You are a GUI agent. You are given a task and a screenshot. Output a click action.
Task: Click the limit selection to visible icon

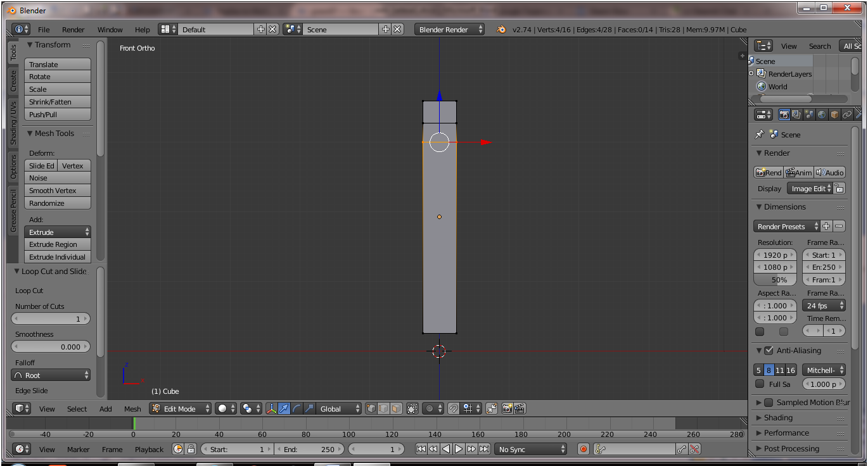(x=412, y=409)
